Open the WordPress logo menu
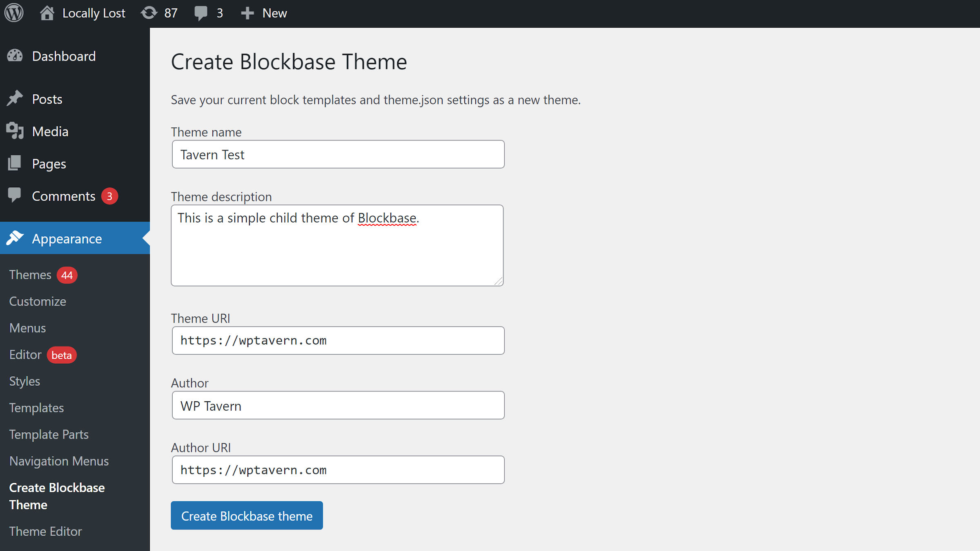The width and height of the screenshot is (980, 551). [13, 13]
